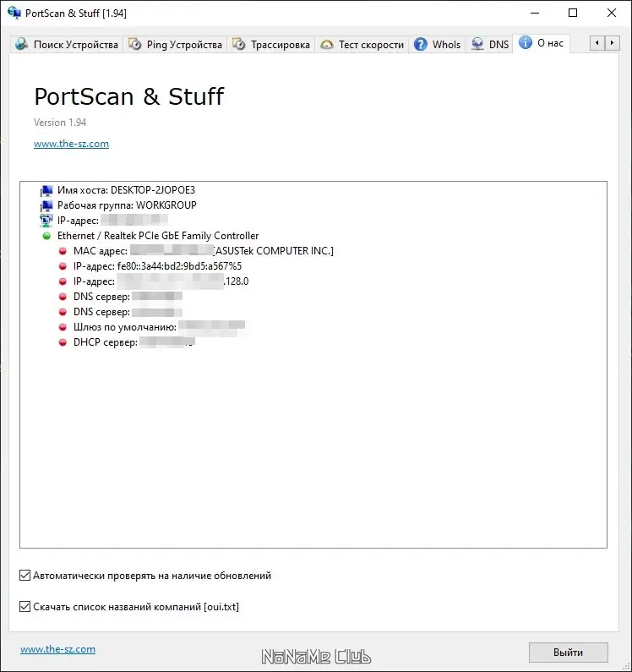632x672 pixels.
Task: Uncheck download company names list oui.txt
Action: (x=25, y=607)
